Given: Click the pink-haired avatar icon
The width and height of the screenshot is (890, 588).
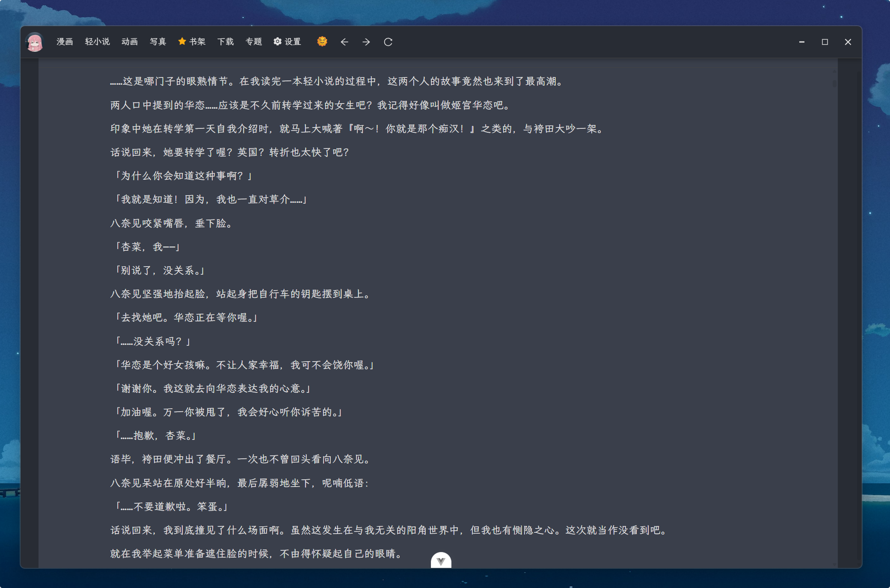Looking at the screenshot, I should coord(35,42).
